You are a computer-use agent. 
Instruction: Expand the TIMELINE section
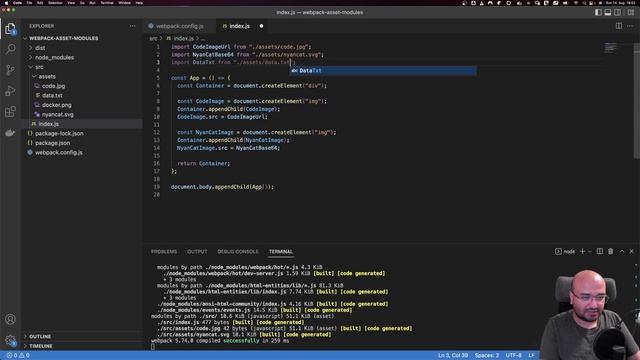click(82, 346)
